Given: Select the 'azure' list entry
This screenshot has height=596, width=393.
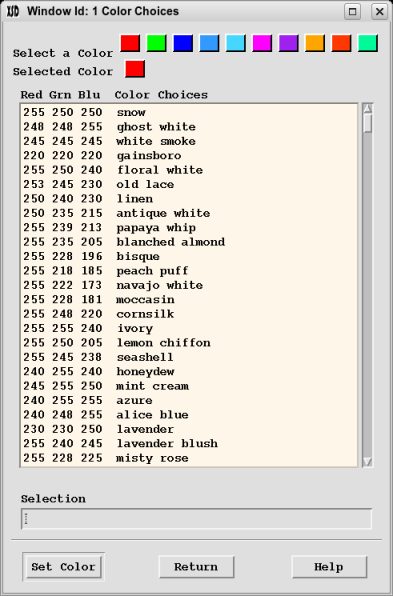Looking at the screenshot, I should pos(189,401).
